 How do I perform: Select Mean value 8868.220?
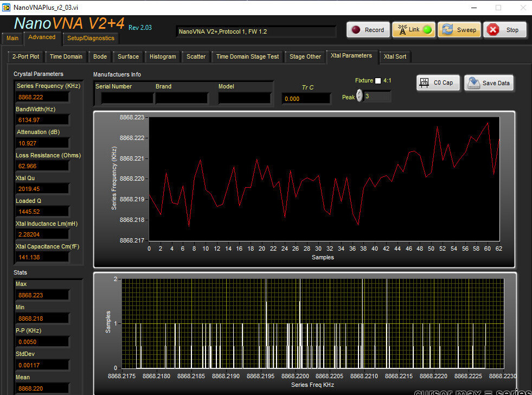tap(43, 388)
